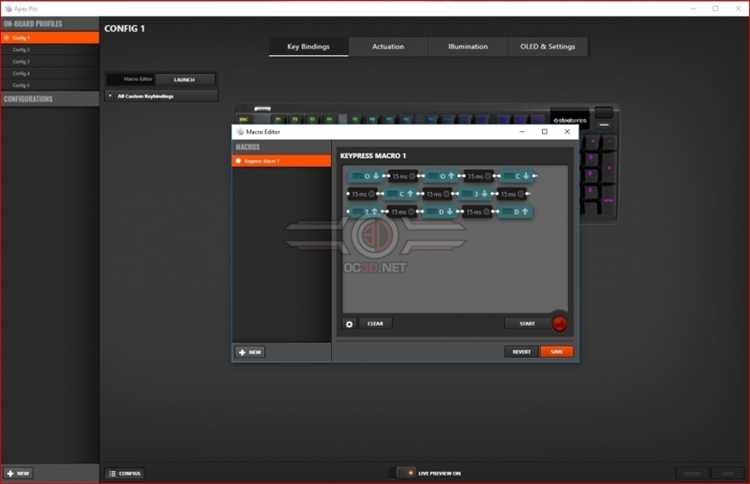The height and width of the screenshot is (484, 750).
Task: Add new configuration with sidebar NEW button
Action: (x=19, y=473)
